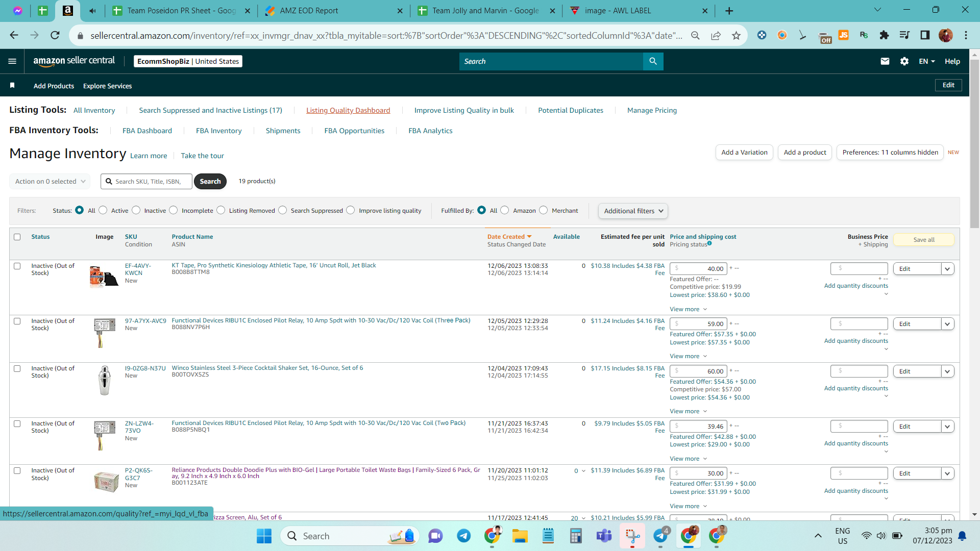Open the browser tab search chevron
The image size is (980, 551).
click(x=878, y=10)
